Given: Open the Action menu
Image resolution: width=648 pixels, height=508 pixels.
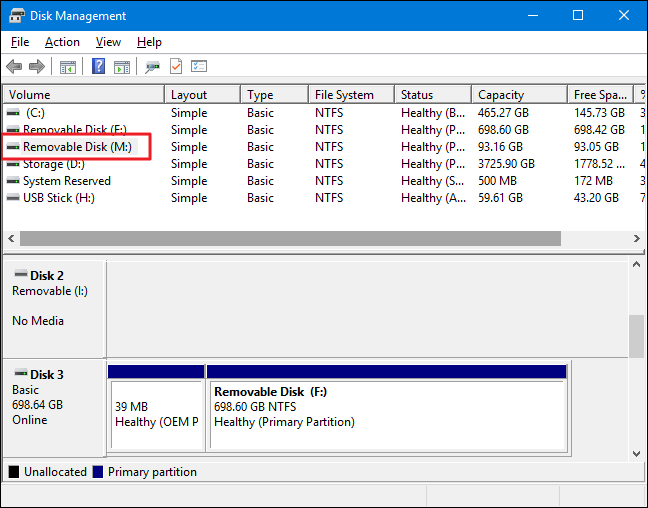Looking at the screenshot, I should pos(62,42).
